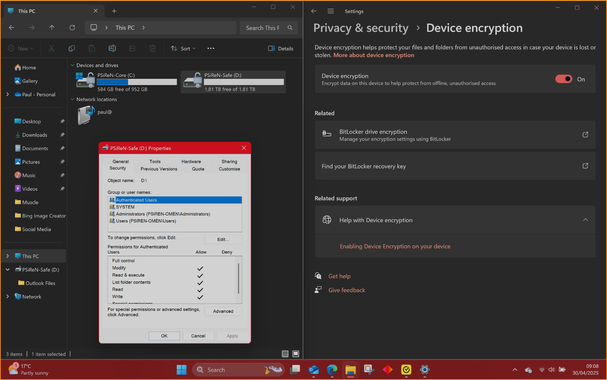Screen dimensions: 607x380
Task: Open the More about device encryption link
Action: click(x=374, y=55)
